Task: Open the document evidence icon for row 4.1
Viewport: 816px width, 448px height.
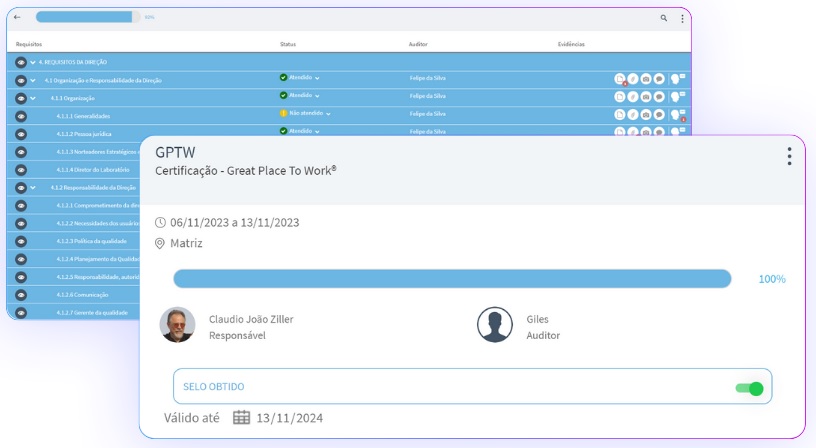Action: tap(619, 79)
